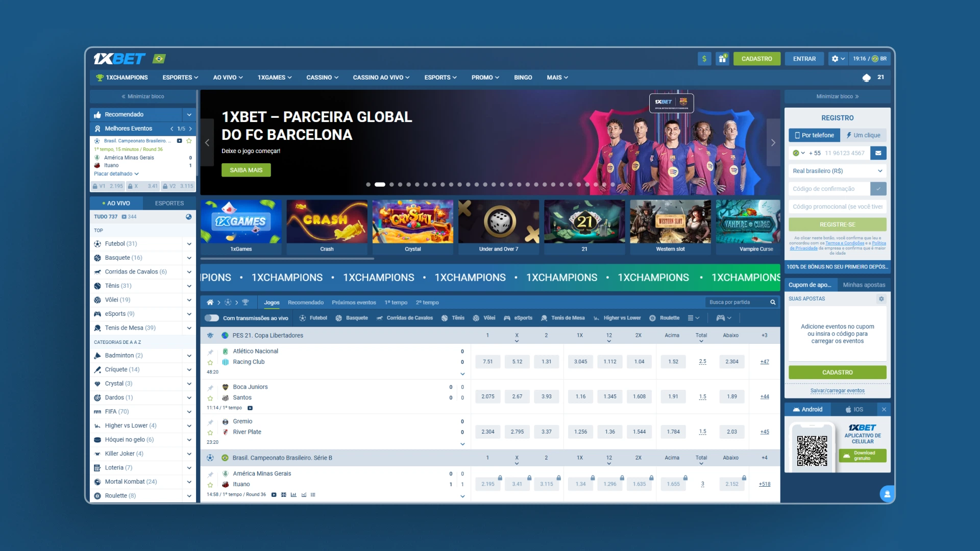Open the ESPORTES menu
The image size is (980, 551).
[x=180, y=78]
